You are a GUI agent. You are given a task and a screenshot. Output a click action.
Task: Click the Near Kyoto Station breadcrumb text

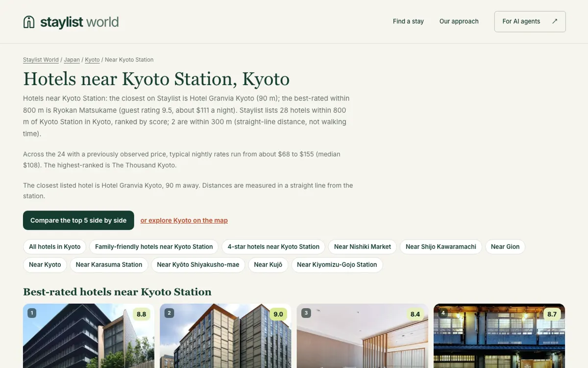[x=129, y=60]
